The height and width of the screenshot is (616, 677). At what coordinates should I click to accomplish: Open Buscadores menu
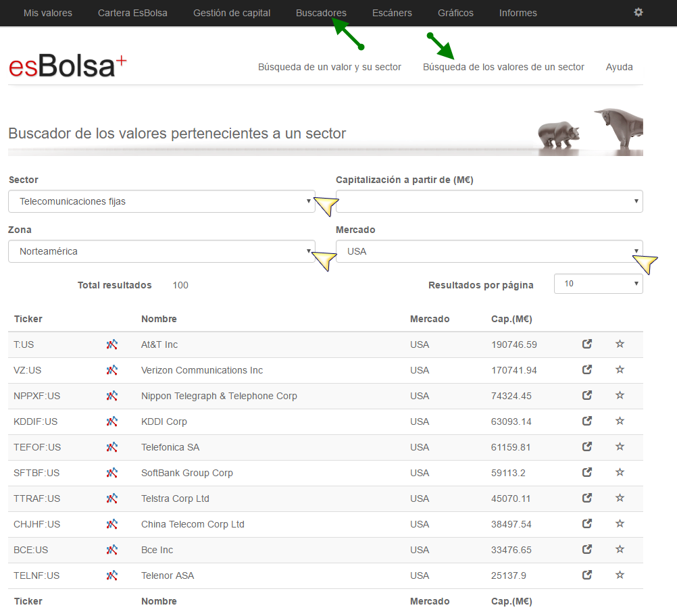coord(321,13)
